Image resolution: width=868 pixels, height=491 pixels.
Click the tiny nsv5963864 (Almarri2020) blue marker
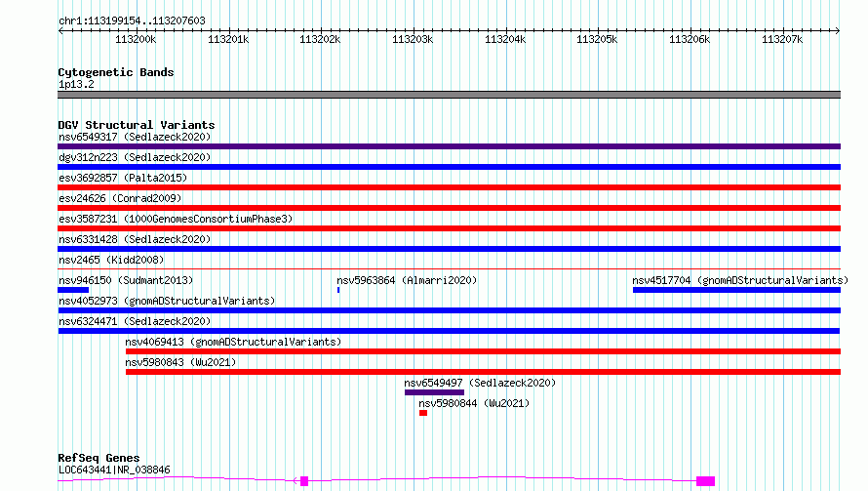pos(338,290)
